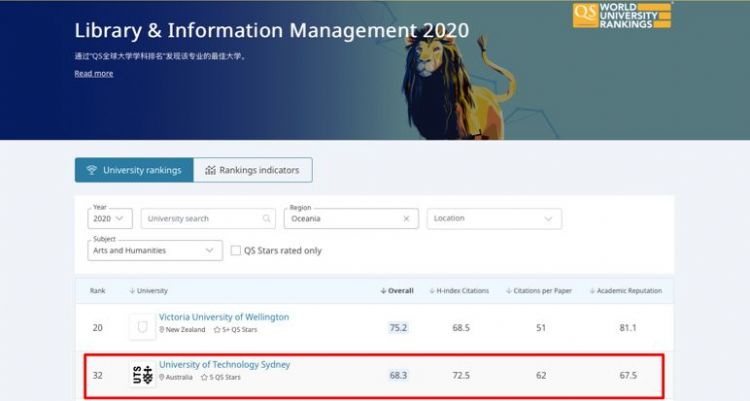The width and height of the screenshot is (750, 401).
Task: Open the Subject Arts and Humanities dropdown
Action: pos(155,250)
